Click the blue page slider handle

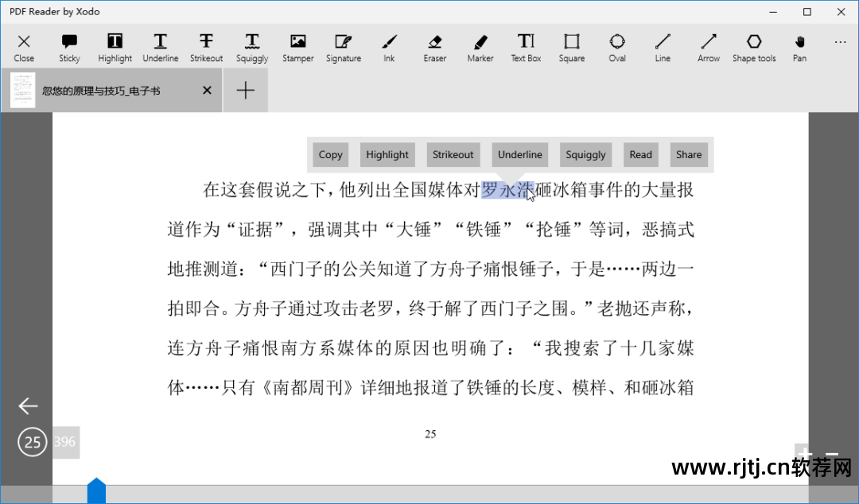pos(96,490)
